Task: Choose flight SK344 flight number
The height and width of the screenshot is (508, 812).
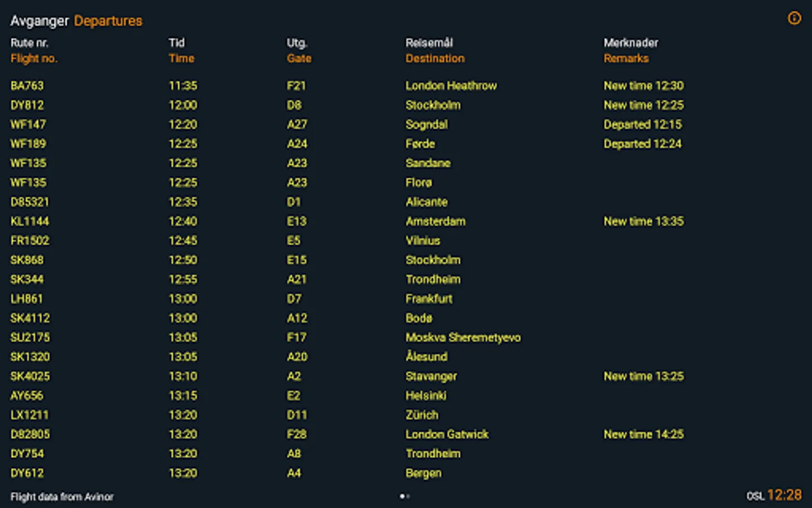Action: pyautogui.click(x=27, y=279)
